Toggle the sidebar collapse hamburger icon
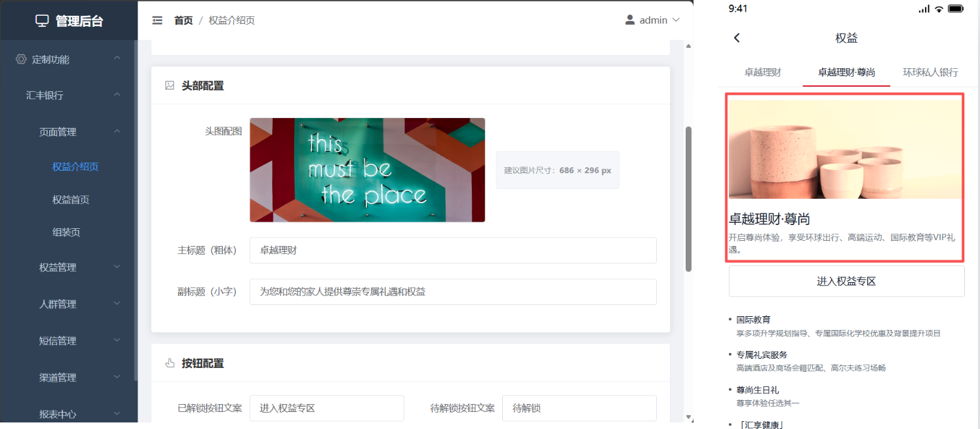The height and width of the screenshot is (429, 980). point(157,20)
